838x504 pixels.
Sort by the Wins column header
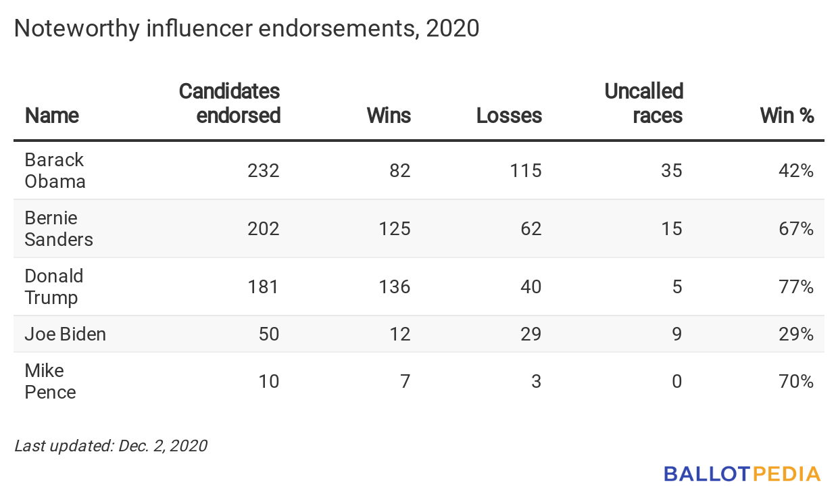tap(389, 116)
